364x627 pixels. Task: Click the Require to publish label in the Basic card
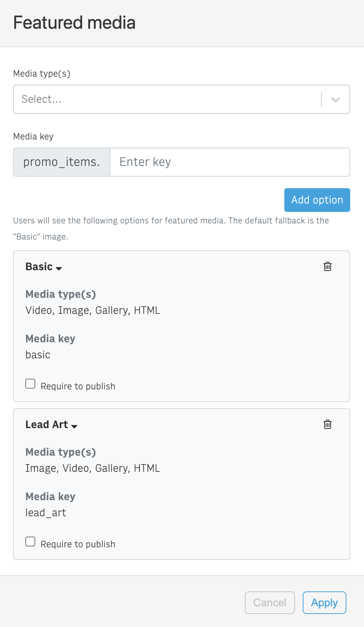pos(78,386)
